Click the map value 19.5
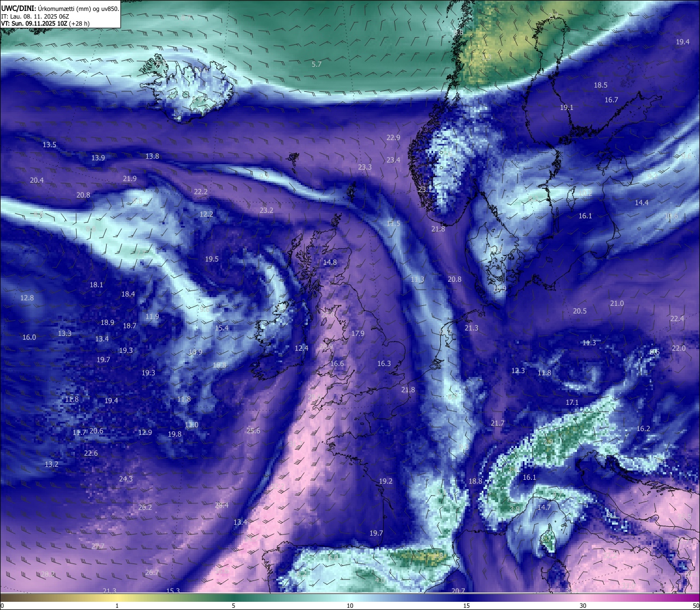Viewport: 700px width, 610px height. pos(212,259)
